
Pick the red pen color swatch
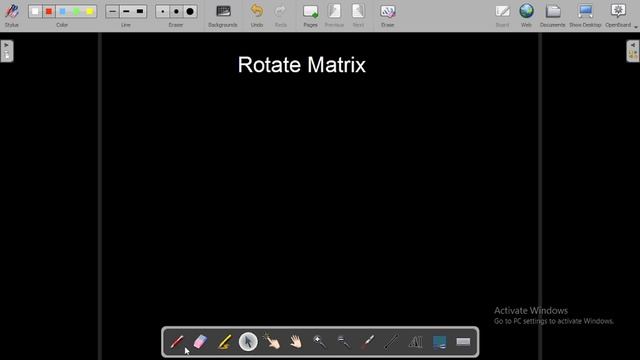pos(49,11)
